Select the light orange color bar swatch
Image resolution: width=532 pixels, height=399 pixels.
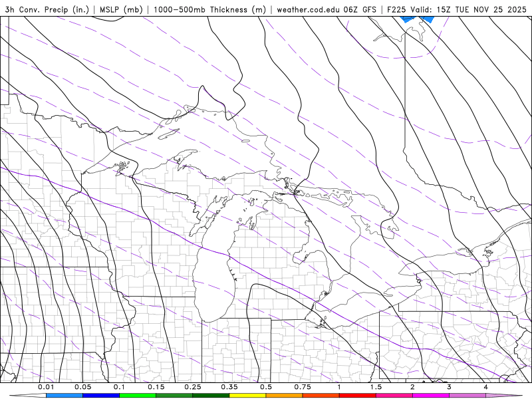click(285, 396)
